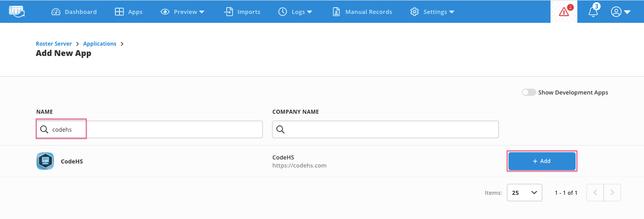Image resolution: width=644 pixels, height=219 pixels.
Task: Open the Settings dropdown menu
Action: [x=432, y=12]
